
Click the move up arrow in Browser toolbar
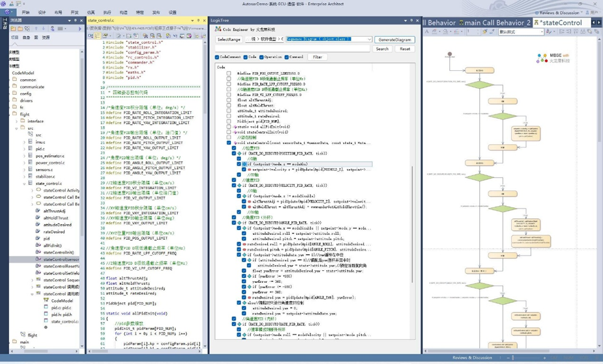tap(35, 28)
